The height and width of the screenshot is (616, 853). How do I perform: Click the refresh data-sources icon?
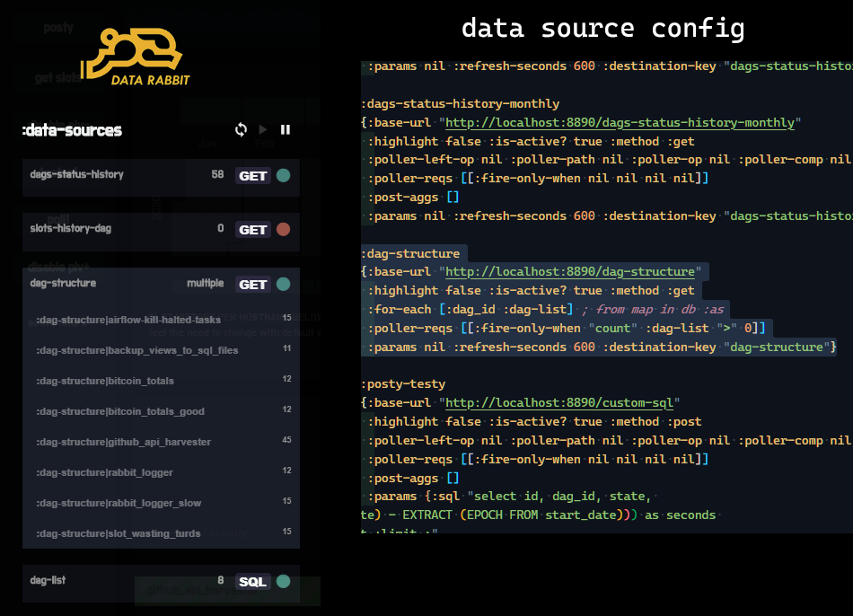[x=241, y=129]
